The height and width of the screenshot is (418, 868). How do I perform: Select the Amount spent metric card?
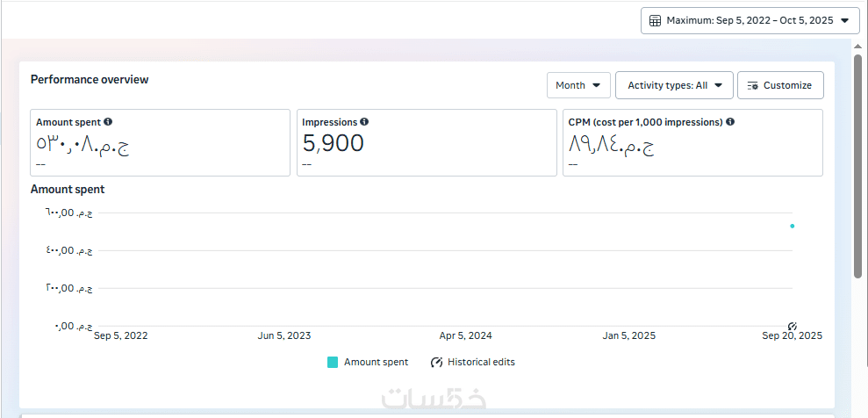coord(160,142)
